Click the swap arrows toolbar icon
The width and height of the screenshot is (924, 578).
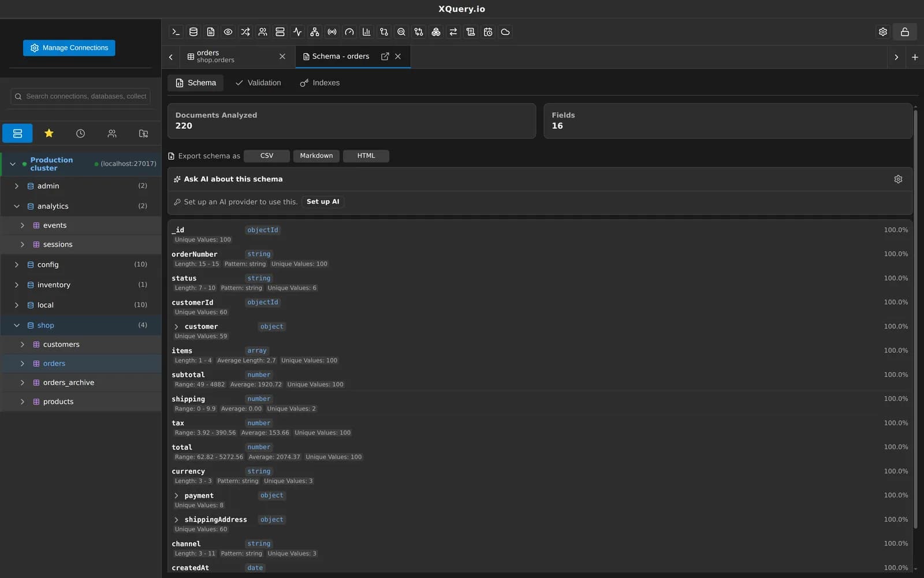[453, 32]
